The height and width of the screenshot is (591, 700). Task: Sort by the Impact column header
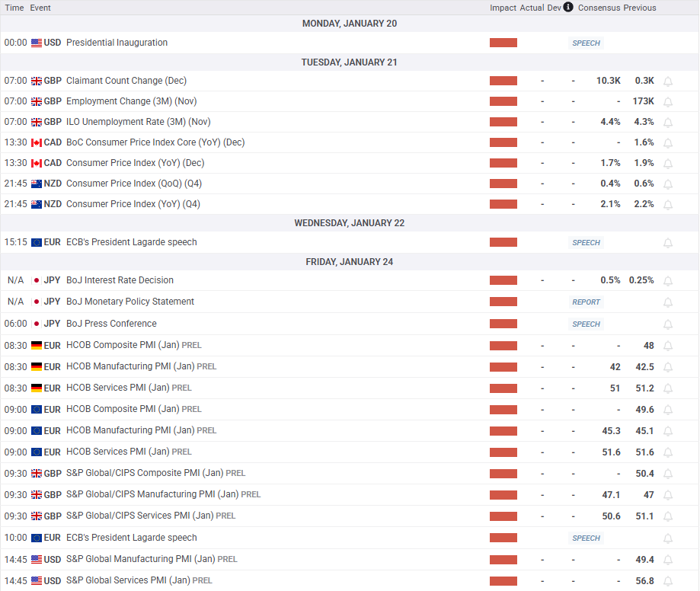[x=503, y=8]
